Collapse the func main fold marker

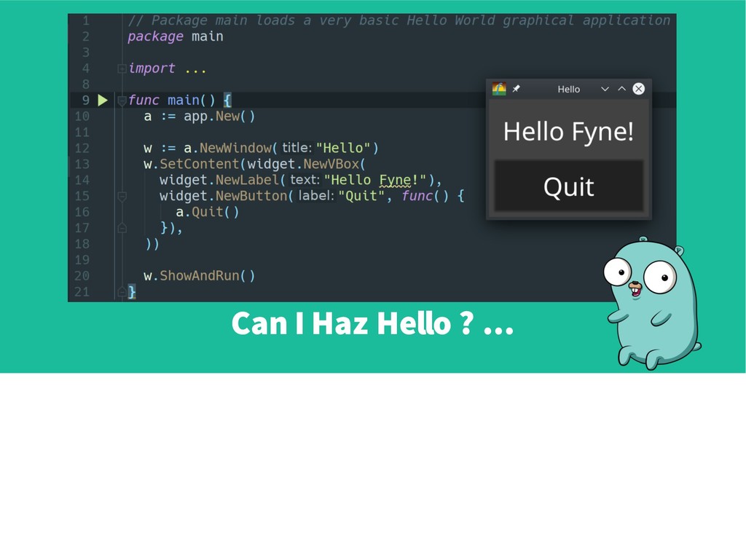coord(122,100)
